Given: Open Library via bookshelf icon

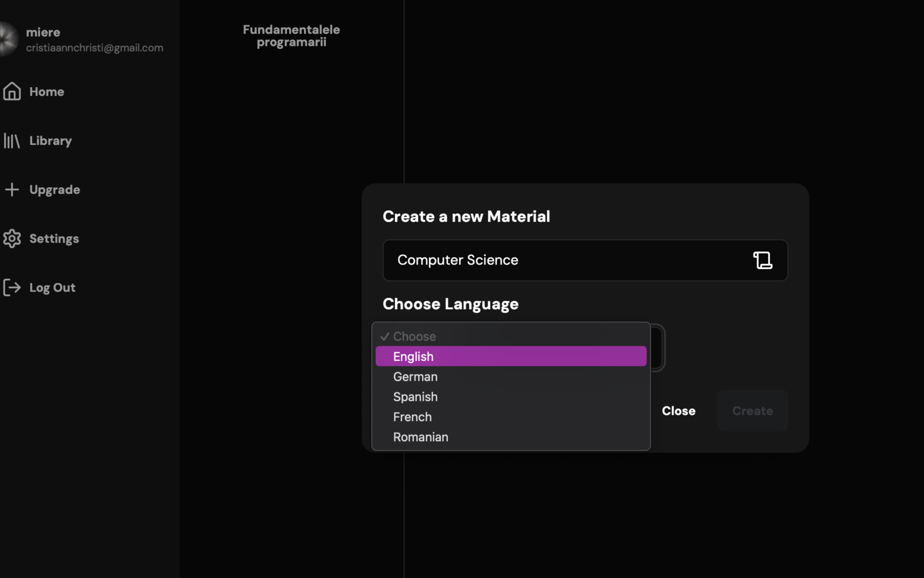Looking at the screenshot, I should click(12, 141).
